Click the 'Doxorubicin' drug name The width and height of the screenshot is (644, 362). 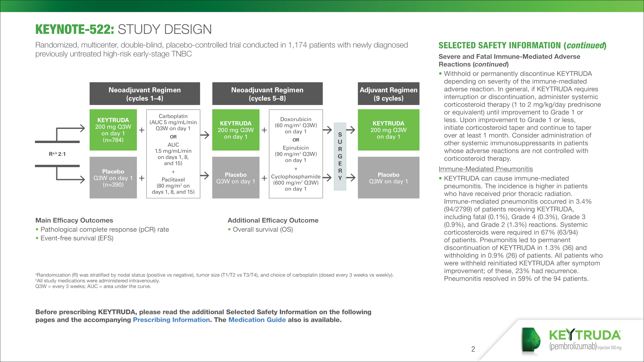point(296,119)
